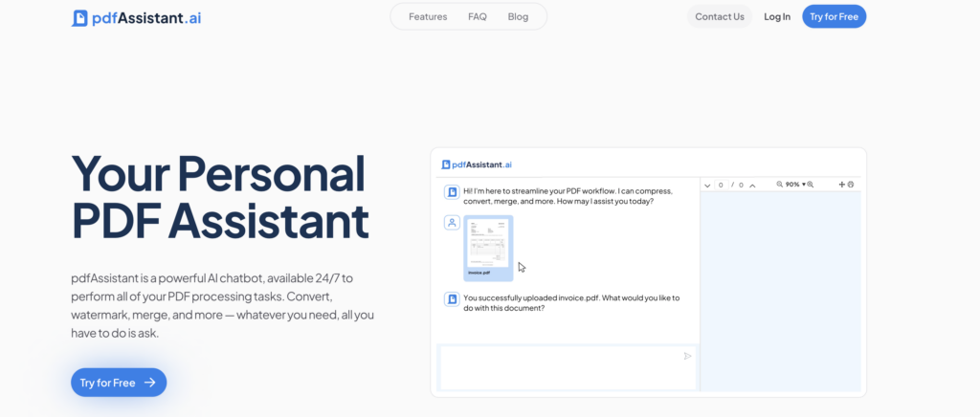This screenshot has width=980, height=417.
Task: Click the bot avatar beside the greeting message
Action: [452, 192]
